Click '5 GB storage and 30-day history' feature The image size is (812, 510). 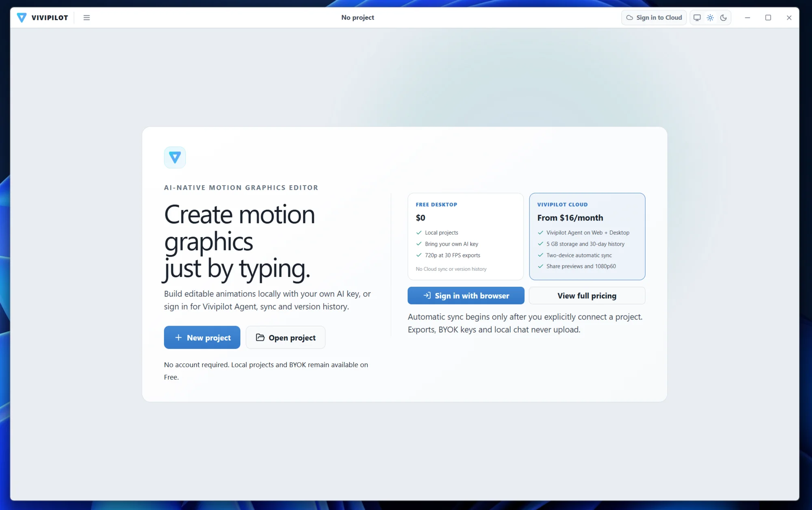[x=585, y=244]
